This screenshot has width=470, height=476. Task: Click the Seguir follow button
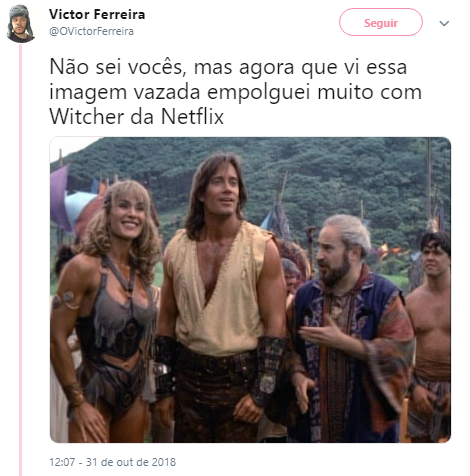coord(381,22)
